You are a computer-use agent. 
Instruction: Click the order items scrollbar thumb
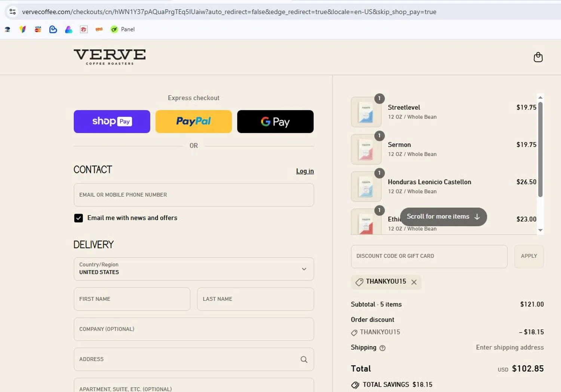pyautogui.click(x=540, y=149)
